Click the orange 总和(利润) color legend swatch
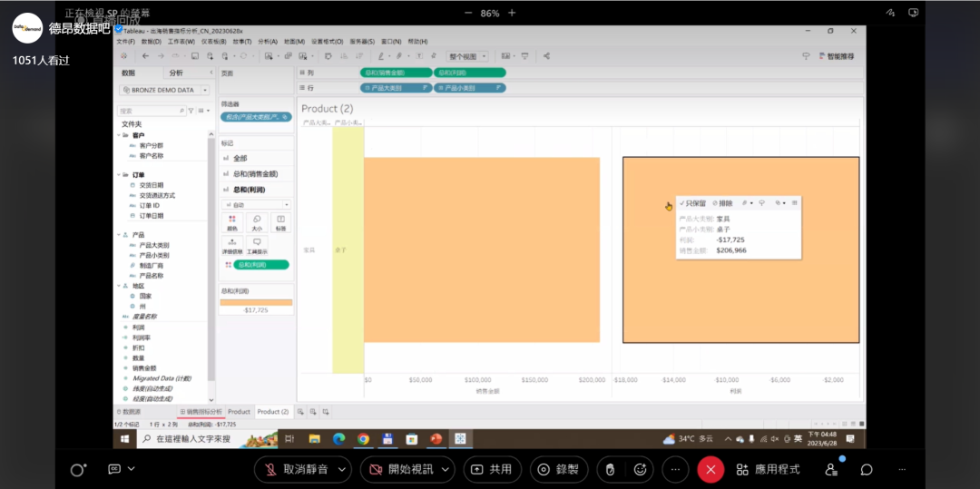The height and width of the screenshot is (489, 980). click(256, 302)
